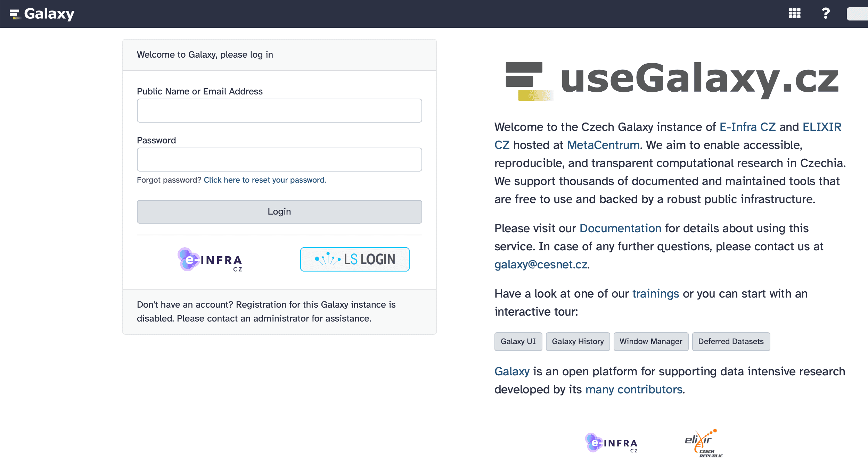Open the apps grid icon
The height and width of the screenshot is (475, 868).
[795, 14]
